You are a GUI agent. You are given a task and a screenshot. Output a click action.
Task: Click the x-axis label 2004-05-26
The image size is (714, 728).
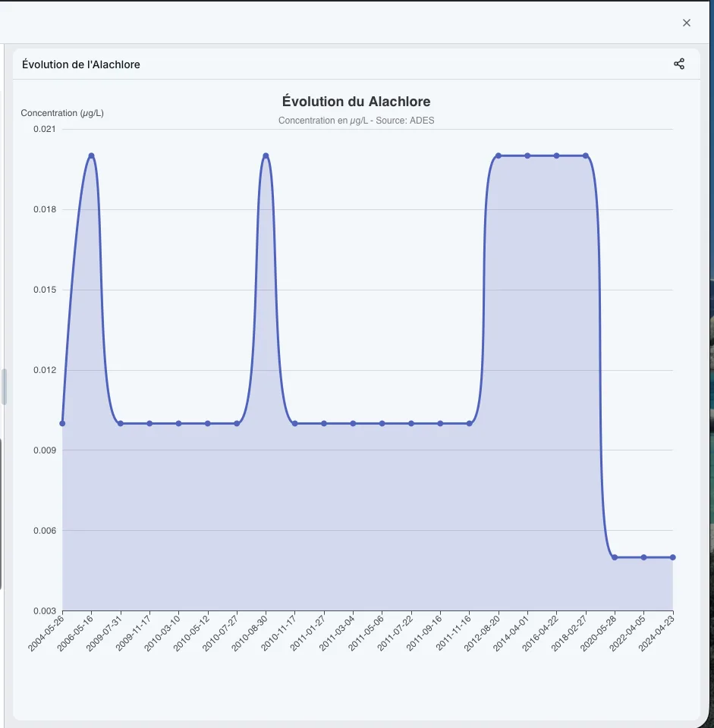(x=46, y=634)
